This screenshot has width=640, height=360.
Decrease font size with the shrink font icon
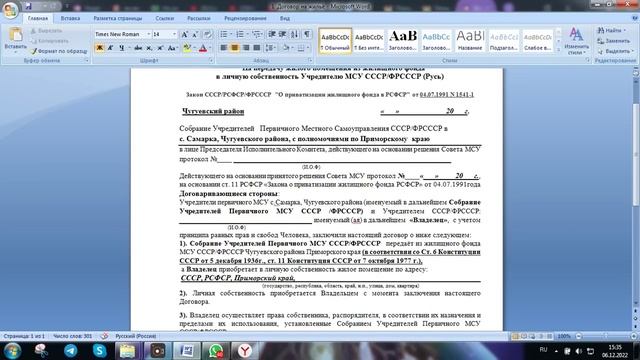coord(195,34)
